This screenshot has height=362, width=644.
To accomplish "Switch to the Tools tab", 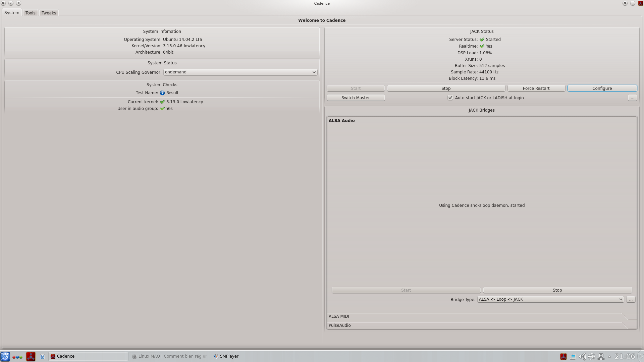I will [x=30, y=13].
